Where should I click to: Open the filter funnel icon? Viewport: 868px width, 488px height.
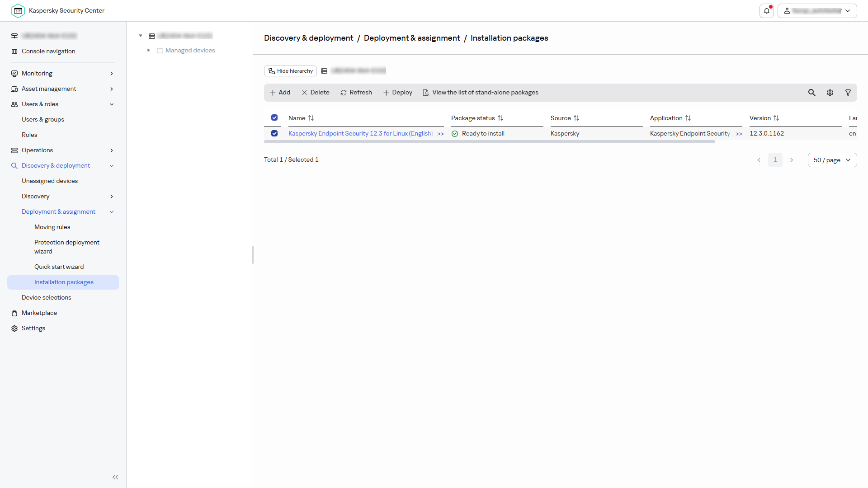[x=848, y=93]
